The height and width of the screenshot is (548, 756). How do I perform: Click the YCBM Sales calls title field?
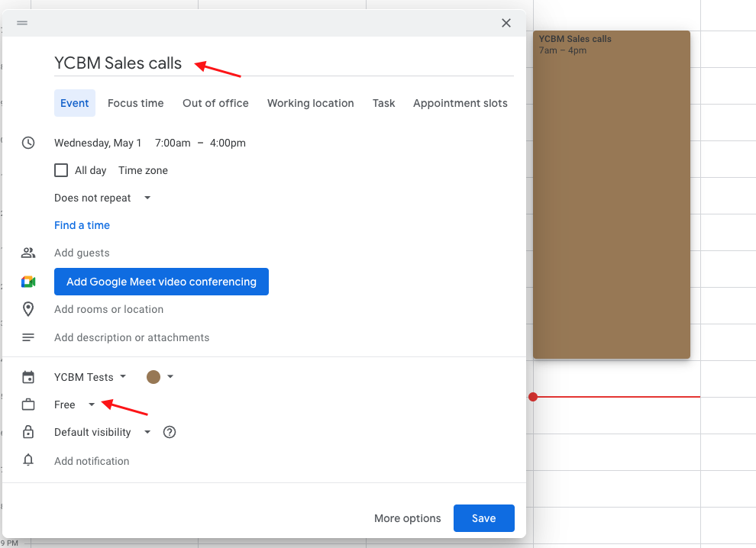(x=283, y=63)
